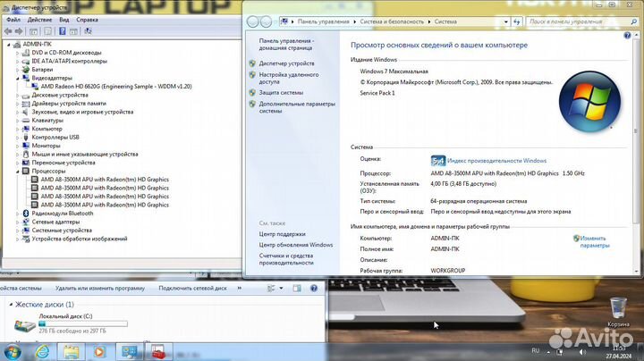Select Драйверы устройств памяти category
This screenshot has width=644, height=361.
pyautogui.click(x=69, y=104)
